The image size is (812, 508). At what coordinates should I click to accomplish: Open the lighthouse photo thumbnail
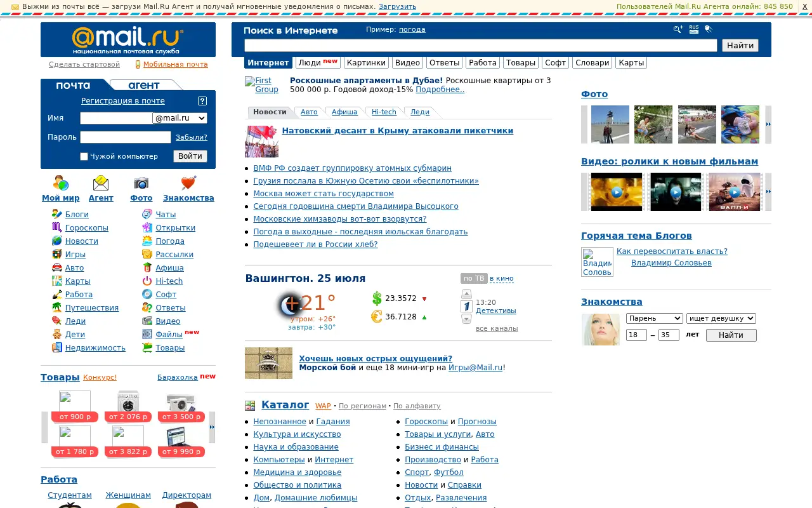click(610, 124)
